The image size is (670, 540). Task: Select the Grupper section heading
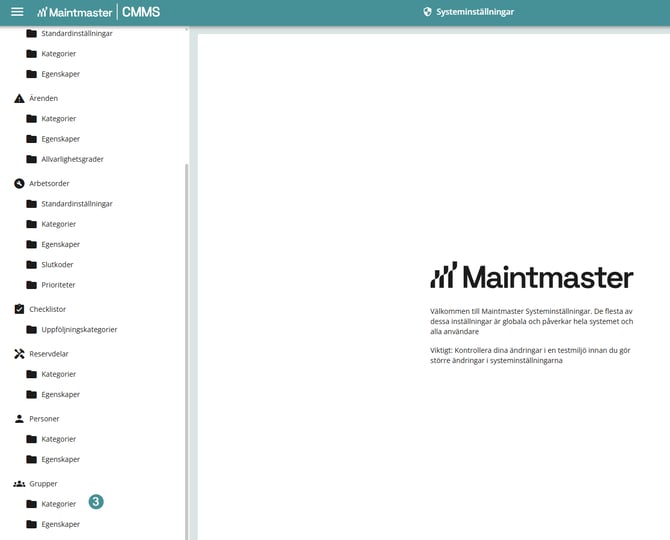43,484
